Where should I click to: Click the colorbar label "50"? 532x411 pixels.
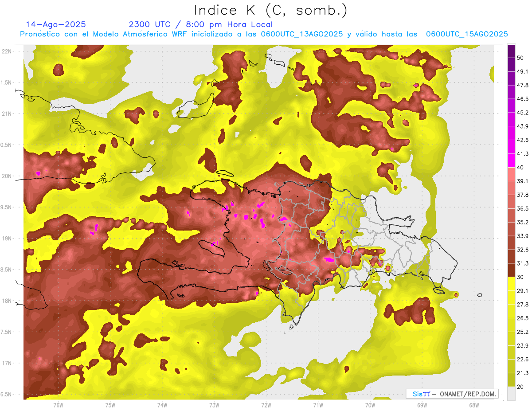coord(520,58)
